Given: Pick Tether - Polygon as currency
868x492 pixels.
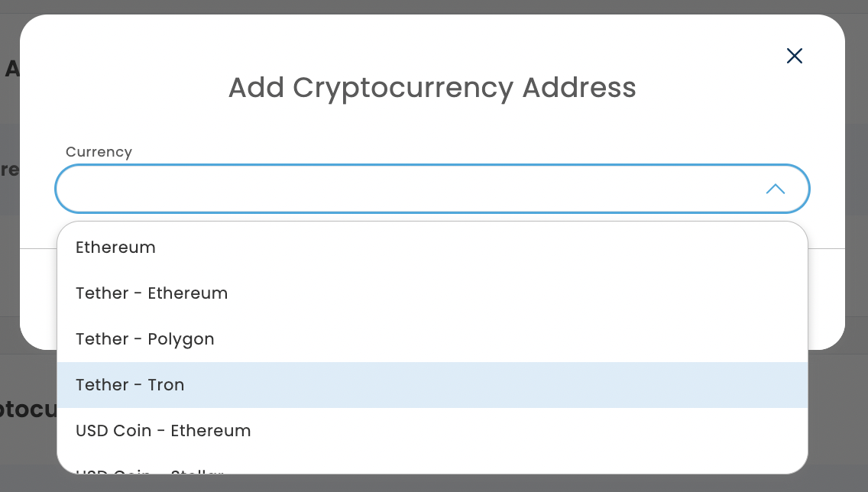Looking at the screenshot, I should pos(145,339).
